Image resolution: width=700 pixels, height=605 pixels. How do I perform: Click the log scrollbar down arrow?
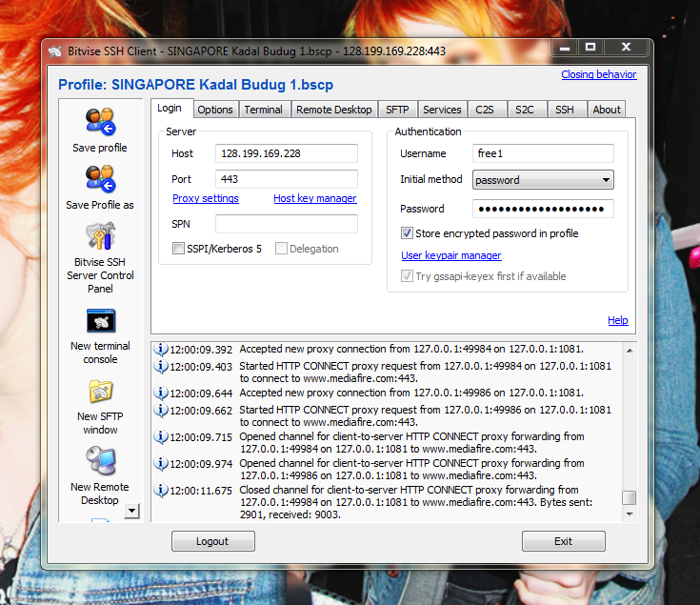point(630,514)
